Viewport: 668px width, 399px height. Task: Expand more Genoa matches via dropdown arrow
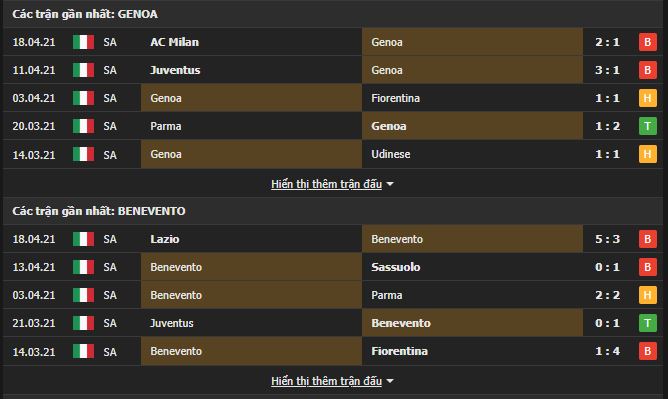(x=390, y=184)
